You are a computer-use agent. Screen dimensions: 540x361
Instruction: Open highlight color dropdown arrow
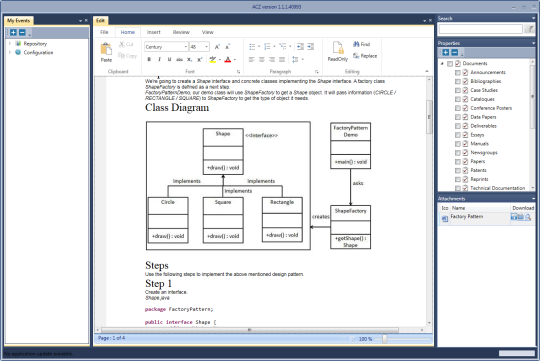tap(220, 60)
